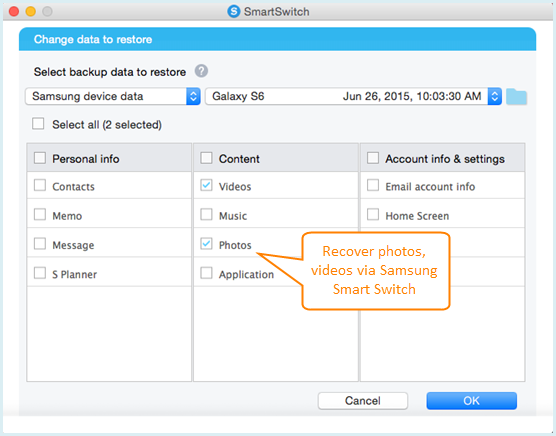Click the 'Select backup data to restore' label

(x=110, y=72)
